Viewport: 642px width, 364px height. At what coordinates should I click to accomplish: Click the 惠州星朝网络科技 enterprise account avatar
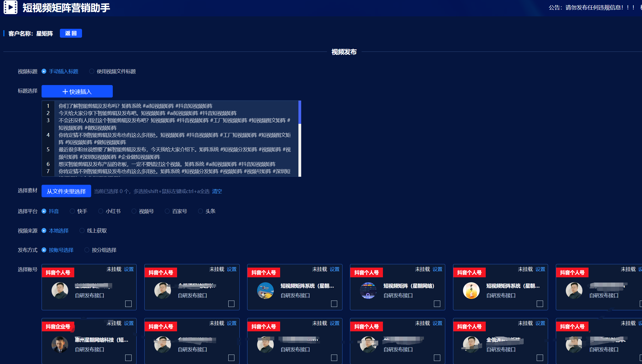point(60,344)
